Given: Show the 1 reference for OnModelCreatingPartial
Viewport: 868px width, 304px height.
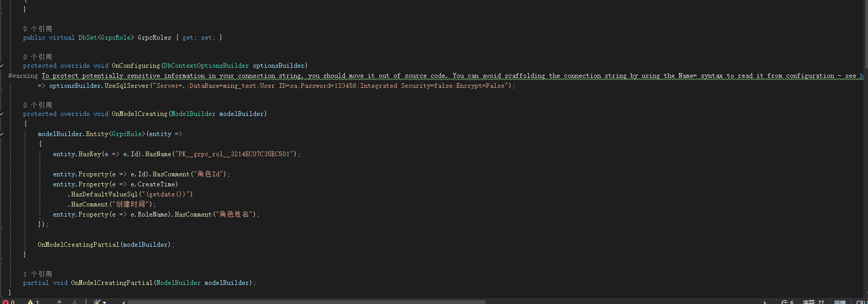Looking at the screenshot, I should [38, 274].
